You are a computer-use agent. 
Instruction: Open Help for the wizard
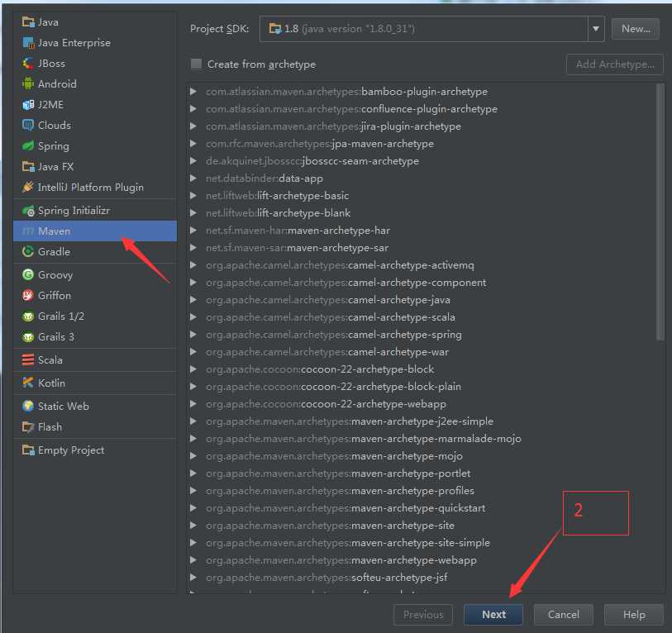[634, 615]
